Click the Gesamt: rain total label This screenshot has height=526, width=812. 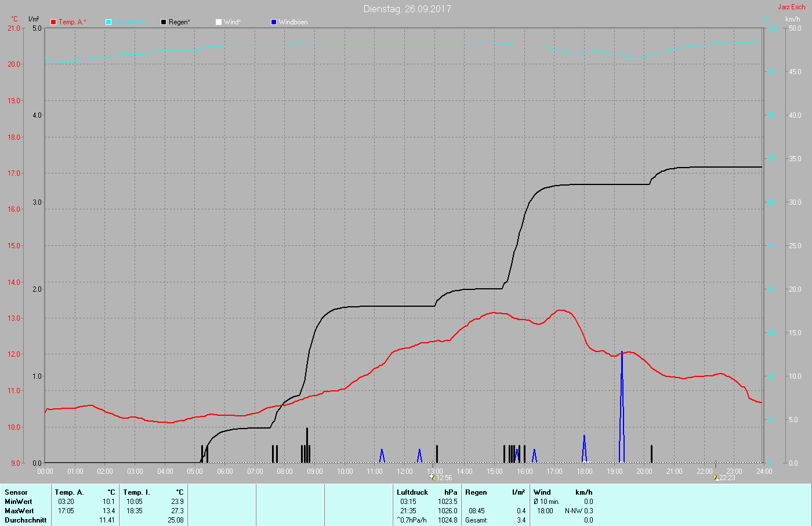(476, 520)
